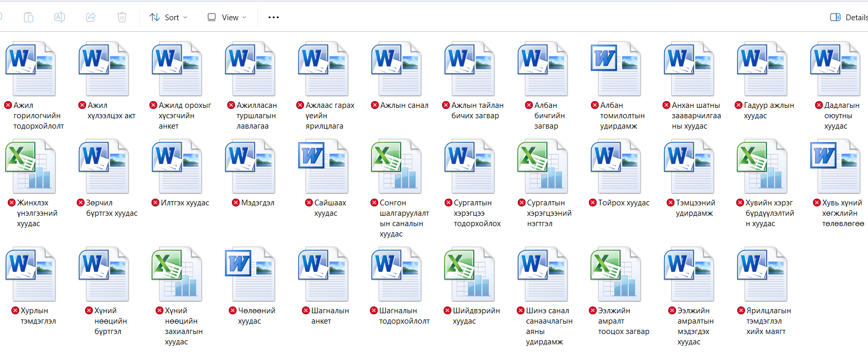Select the 'Ажлын санал' Word document

pos(396,69)
